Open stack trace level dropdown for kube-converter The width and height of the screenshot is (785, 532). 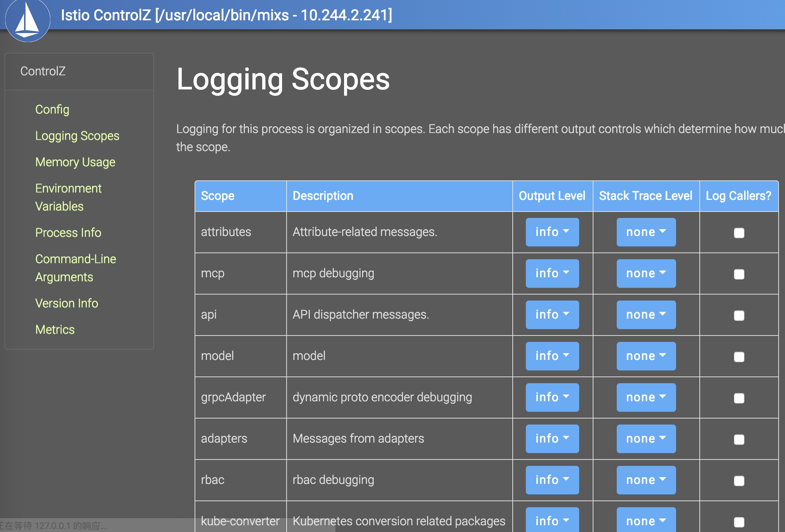pyautogui.click(x=646, y=520)
